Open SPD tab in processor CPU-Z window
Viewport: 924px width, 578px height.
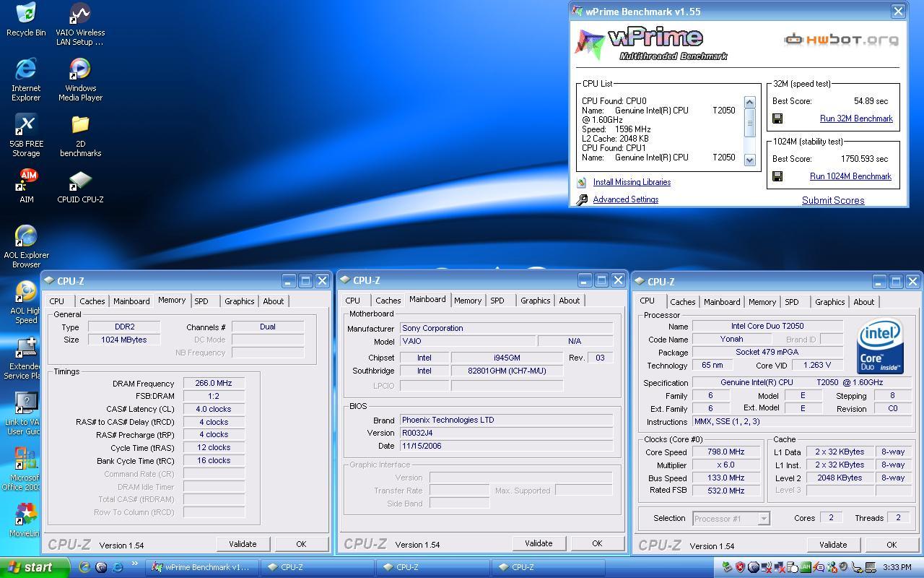tap(792, 302)
